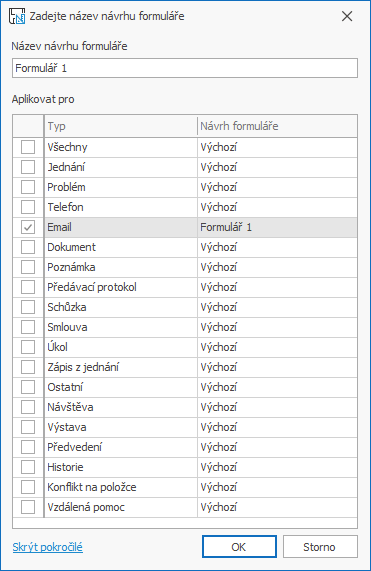371x571 pixels.
Task: Click the form design icon in title bar
Action: point(17,16)
